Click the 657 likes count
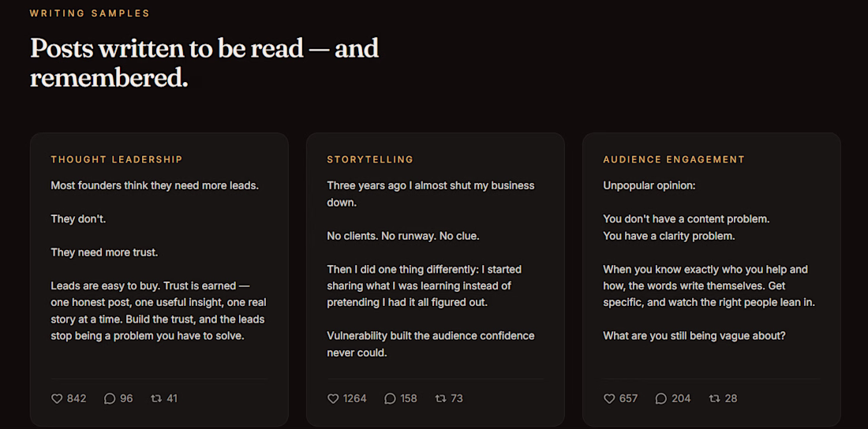 (629, 398)
